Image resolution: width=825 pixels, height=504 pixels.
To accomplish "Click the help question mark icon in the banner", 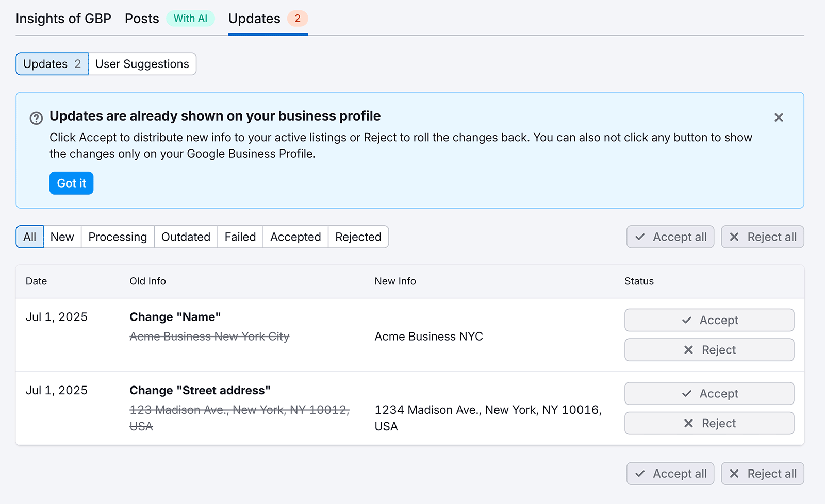I will 36,118.
